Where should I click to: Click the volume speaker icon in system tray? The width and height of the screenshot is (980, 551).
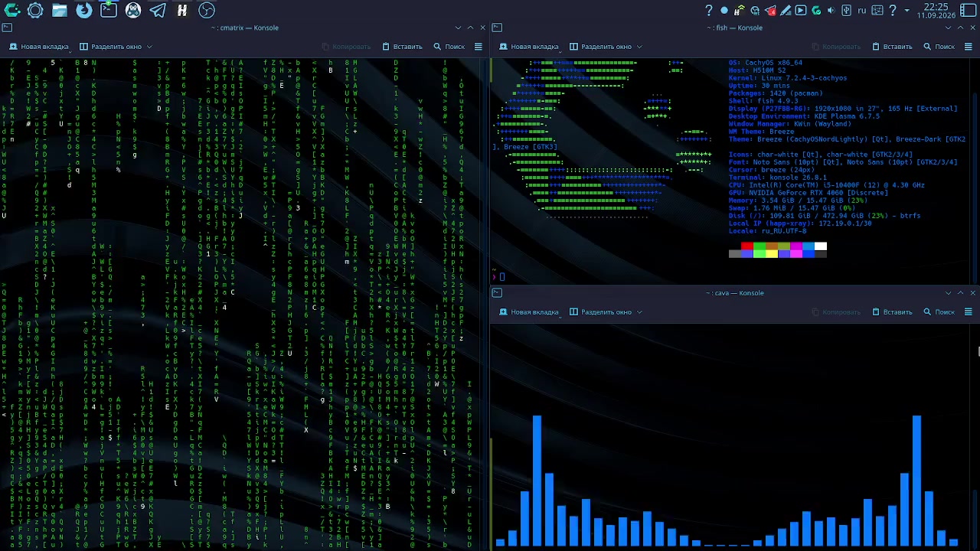[x=831, y=11]
